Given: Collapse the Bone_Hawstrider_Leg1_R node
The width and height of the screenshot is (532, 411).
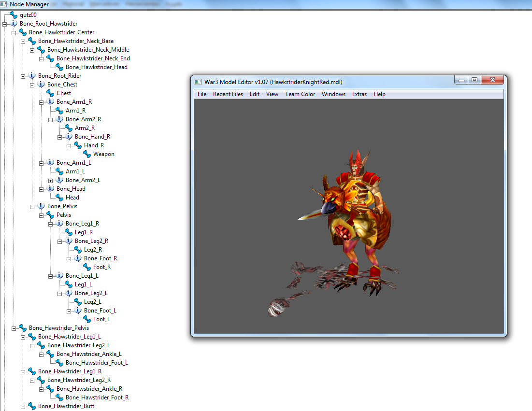Looking at the screenshot, I should [x=23, y=372].
